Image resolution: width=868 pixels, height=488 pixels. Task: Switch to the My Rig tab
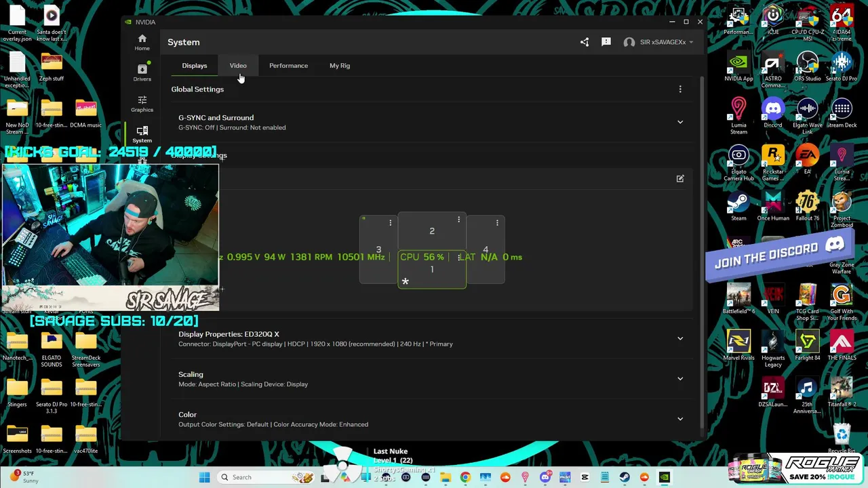click(340, 66)
